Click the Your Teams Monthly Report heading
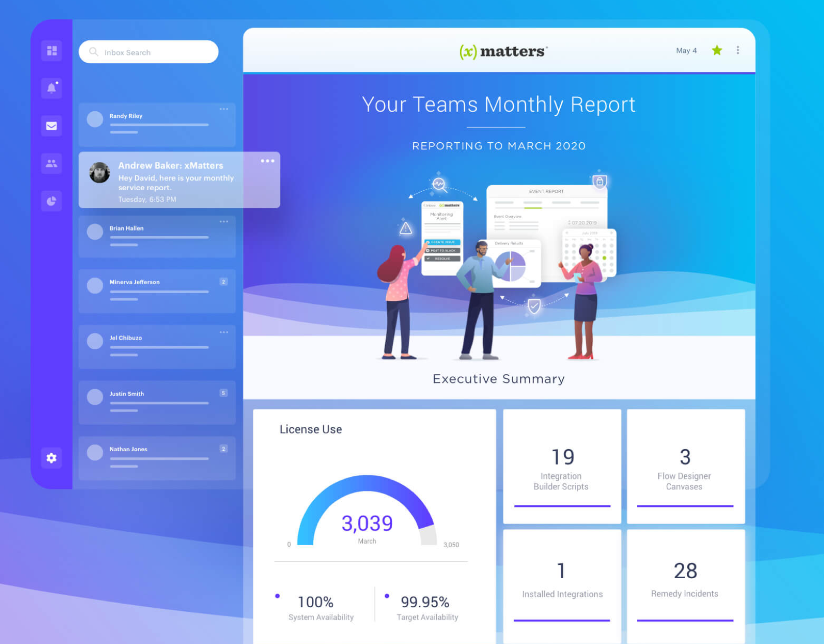Image resolution: width=824 pixels, height=644 pixels. tap(498, 105)
